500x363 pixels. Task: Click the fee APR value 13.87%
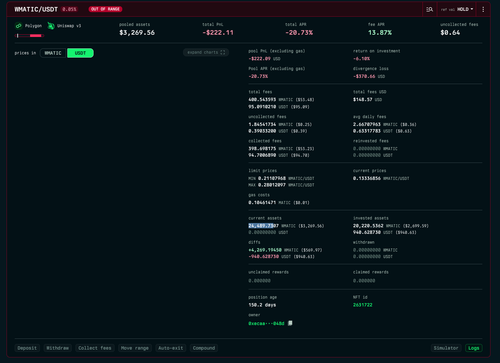pyautogui.click(x=380, y=33)
